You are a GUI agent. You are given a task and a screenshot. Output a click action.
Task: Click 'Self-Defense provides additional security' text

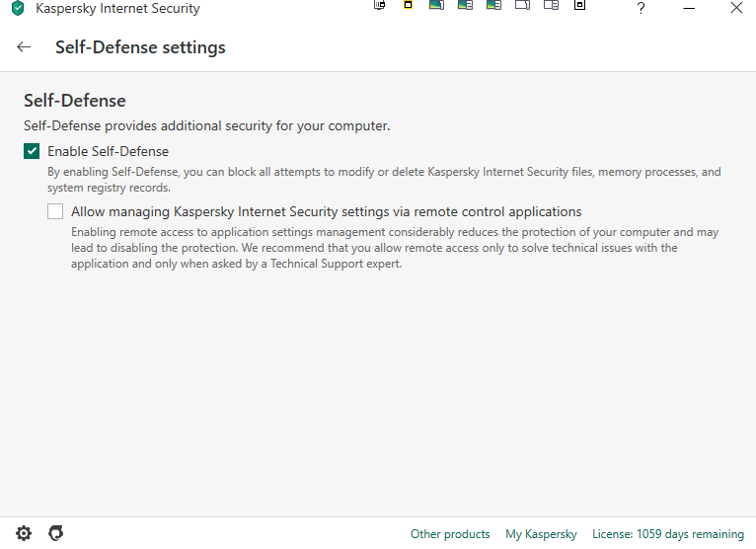click(x=207, y=126)
